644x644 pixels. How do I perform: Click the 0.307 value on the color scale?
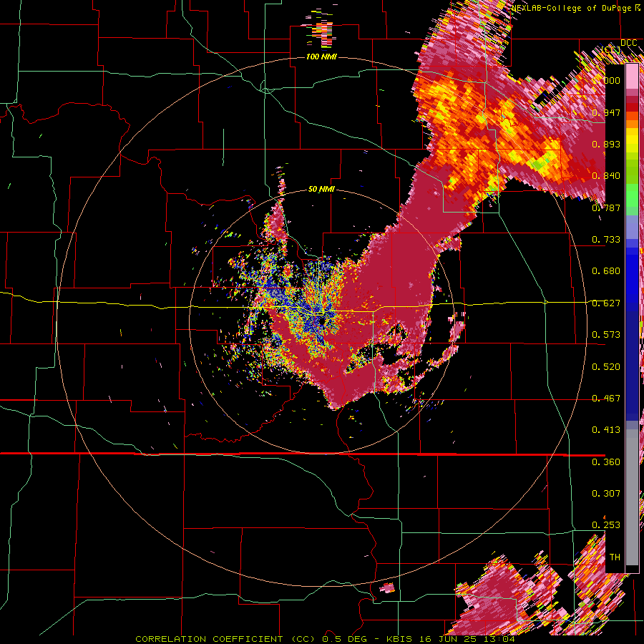coord(606,494)
